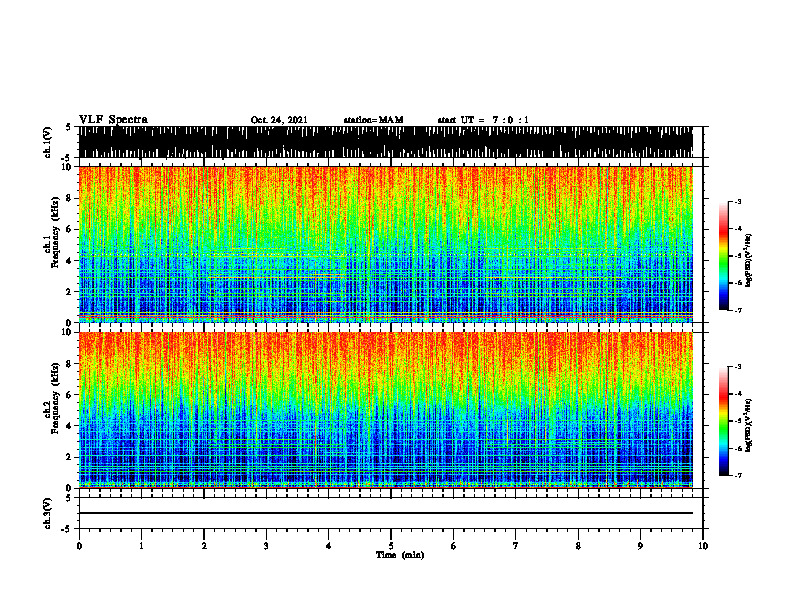Viewport: 792px width, 612px height.
Task: Click the x-axis tick label "10" at bottom right
Action: [703, 546]
